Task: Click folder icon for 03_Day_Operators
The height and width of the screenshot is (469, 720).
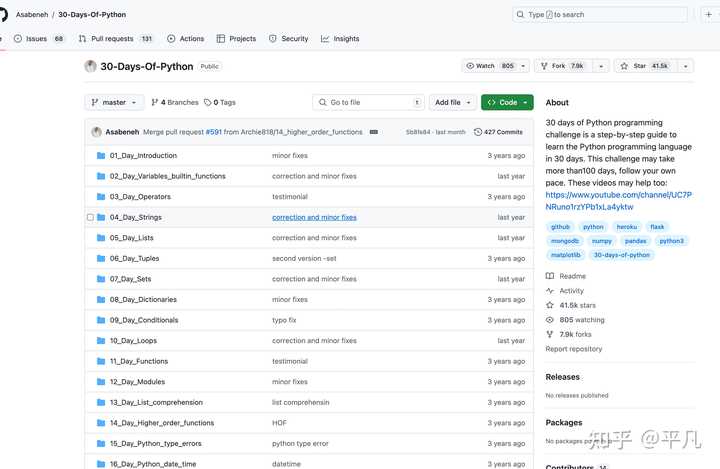Action: click(x=101, y=197)
